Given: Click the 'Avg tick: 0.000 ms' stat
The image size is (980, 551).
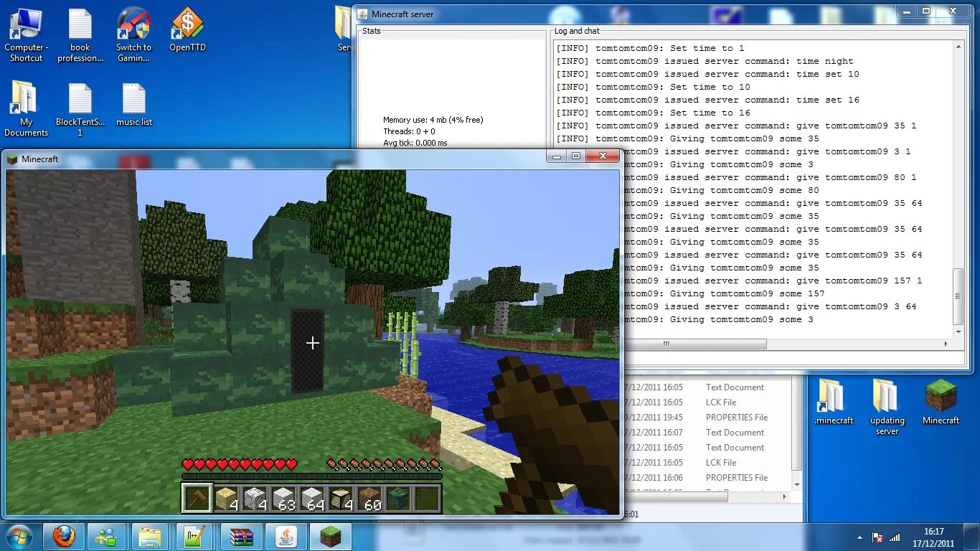Looking at the screenshot, I should coord(415,143).
